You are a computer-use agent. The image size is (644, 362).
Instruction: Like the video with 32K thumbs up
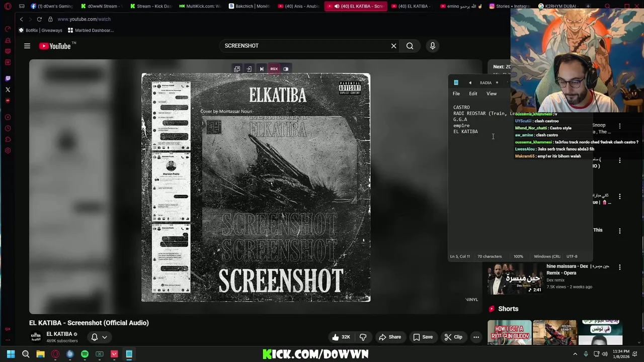click(x=341, y=337)
